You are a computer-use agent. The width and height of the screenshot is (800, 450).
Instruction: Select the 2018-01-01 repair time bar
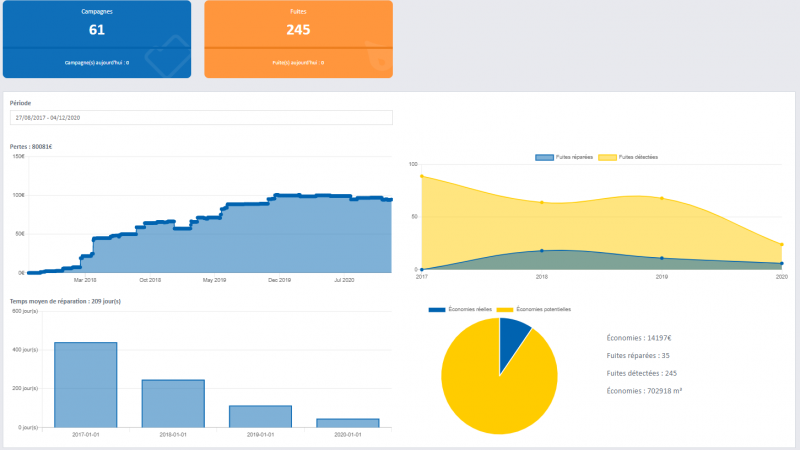(x=173, y=403)
